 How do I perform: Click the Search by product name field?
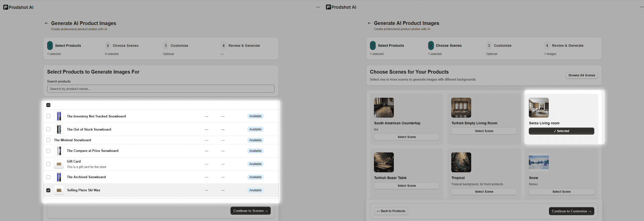click(x=161, y=89)
